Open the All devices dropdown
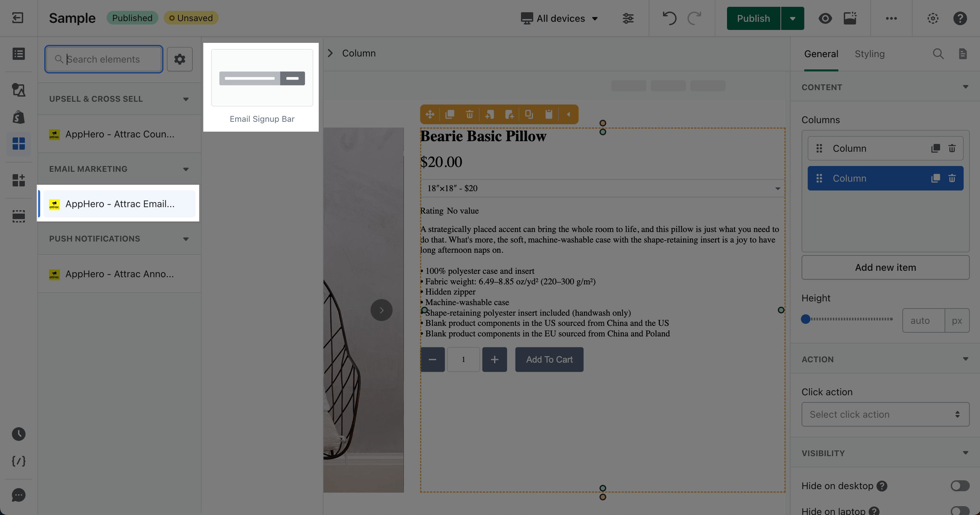980x515 pixels. 559,18
